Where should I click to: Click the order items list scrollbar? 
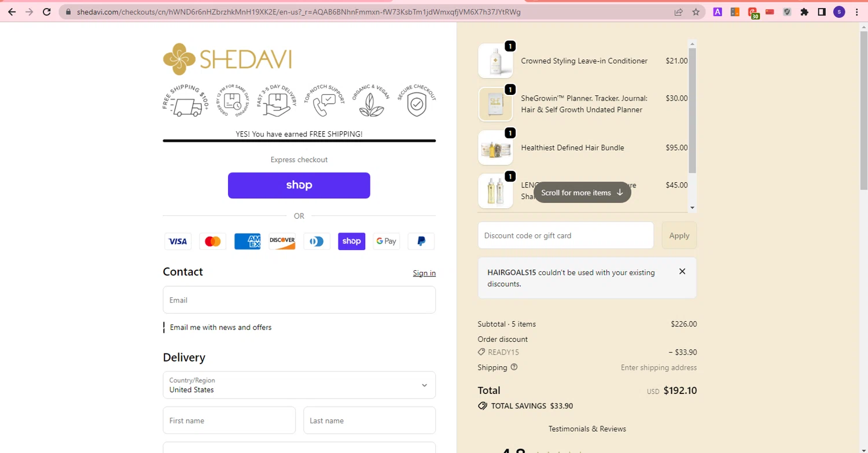(693, 110)
